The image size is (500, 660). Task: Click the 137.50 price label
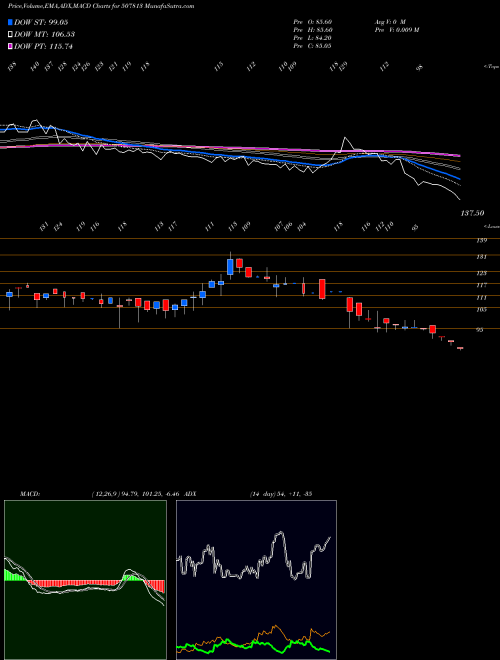[472, 214]
